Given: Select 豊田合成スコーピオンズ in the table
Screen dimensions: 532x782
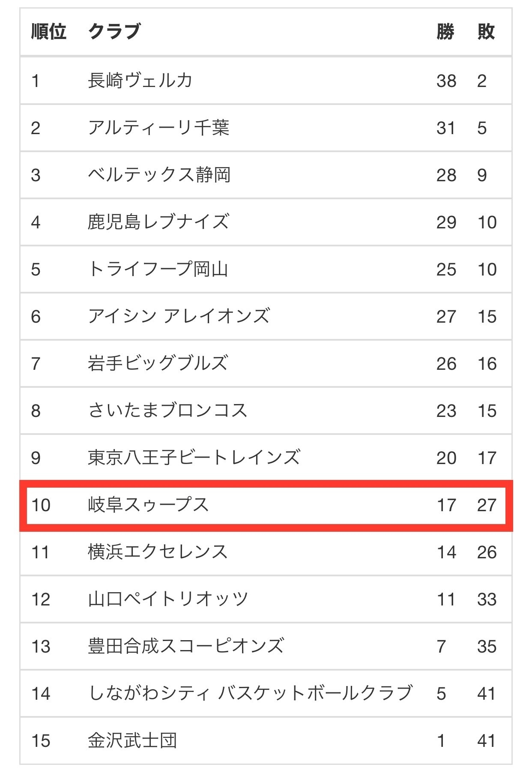Looking at the screenshot, I should coord(186,646).
